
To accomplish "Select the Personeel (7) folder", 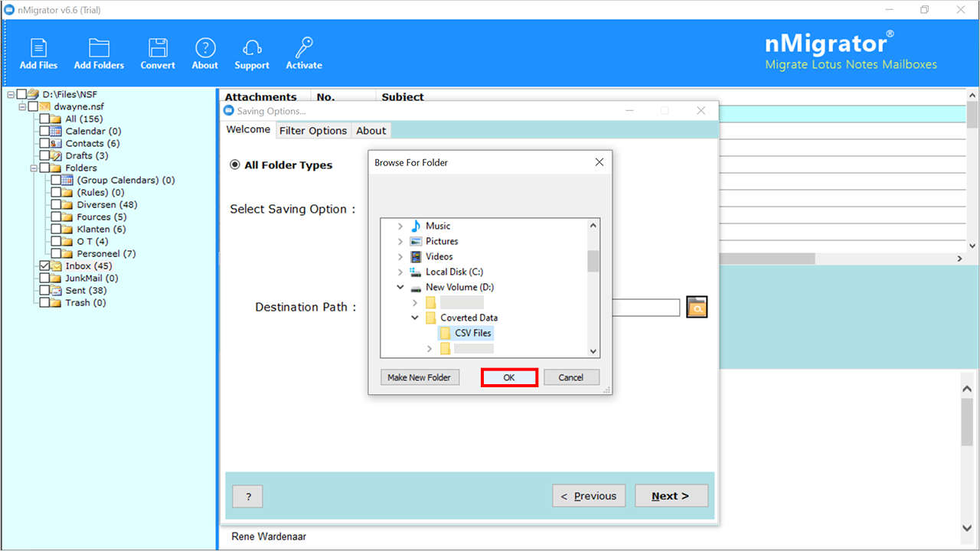I will 106,253.
